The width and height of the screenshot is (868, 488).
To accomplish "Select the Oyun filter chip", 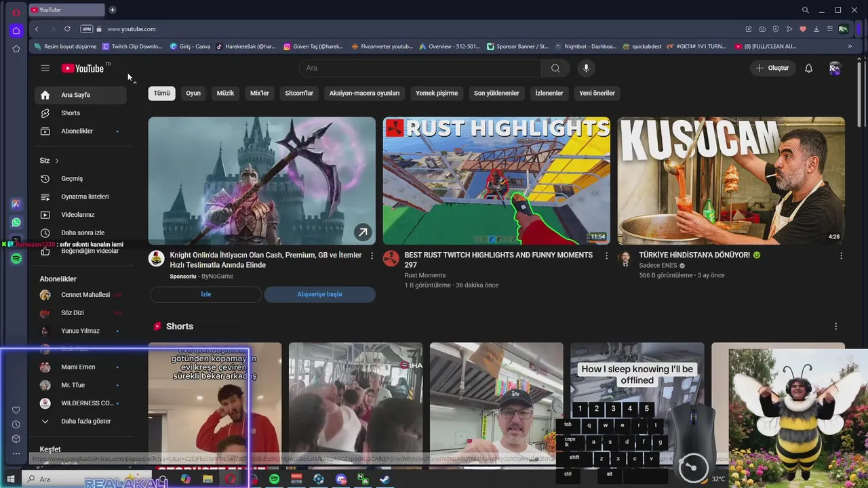I will (x=193, y=93).
